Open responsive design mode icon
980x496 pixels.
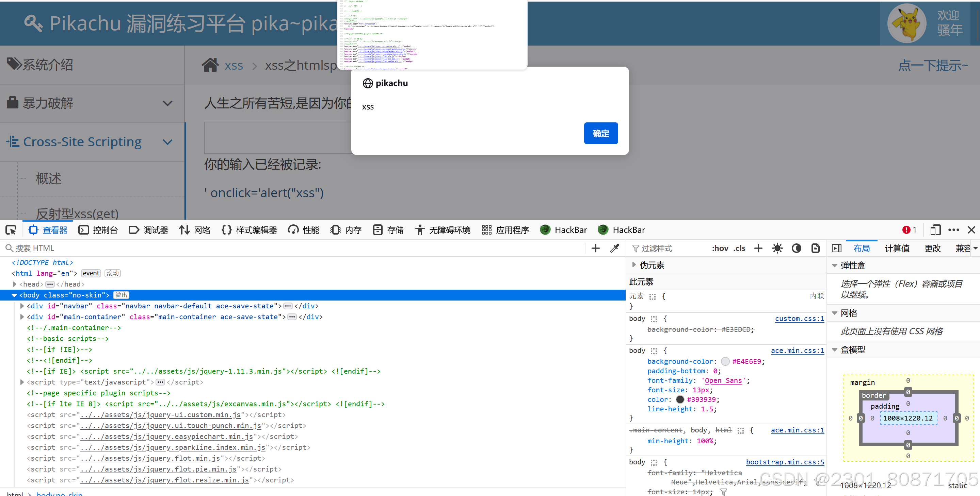[x=935, y=230]
